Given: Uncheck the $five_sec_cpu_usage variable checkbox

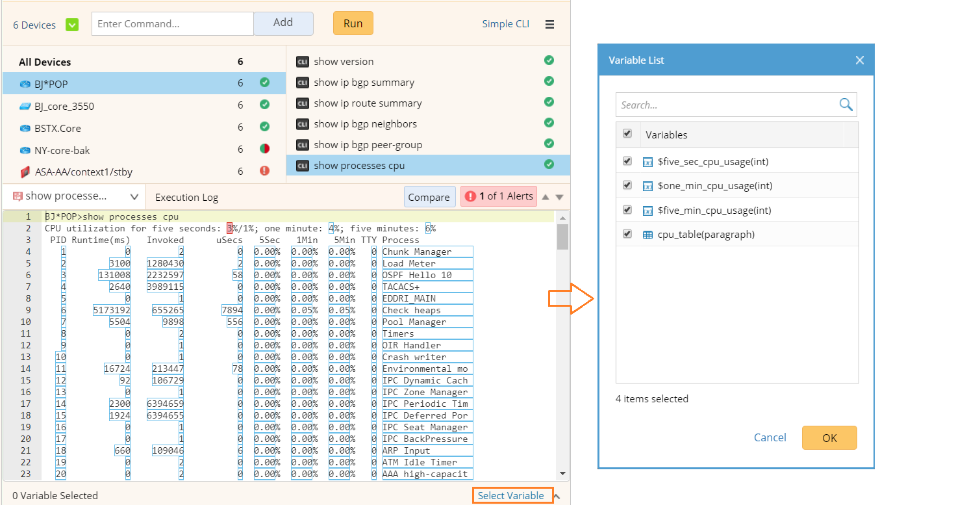Looking at the screenshot, I should pyautogui.click(x=627, y=161).
